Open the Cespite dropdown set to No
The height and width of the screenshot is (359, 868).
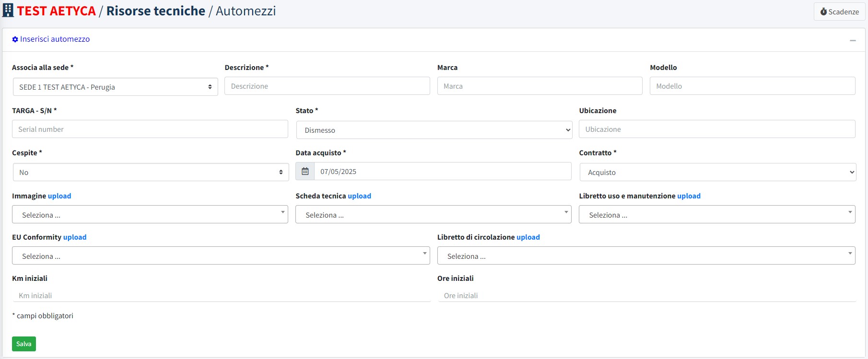coord(151,172)
